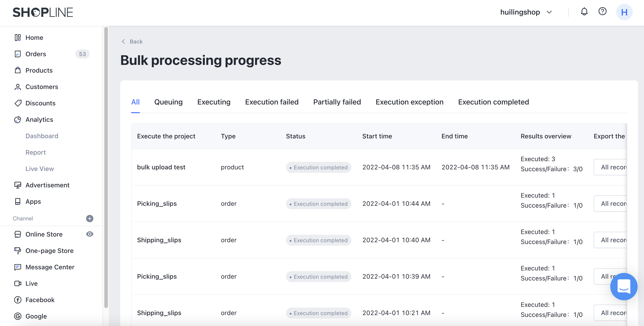Click the user avatar H icon
This screenshot has width=644, height=326.
point(624,12)
